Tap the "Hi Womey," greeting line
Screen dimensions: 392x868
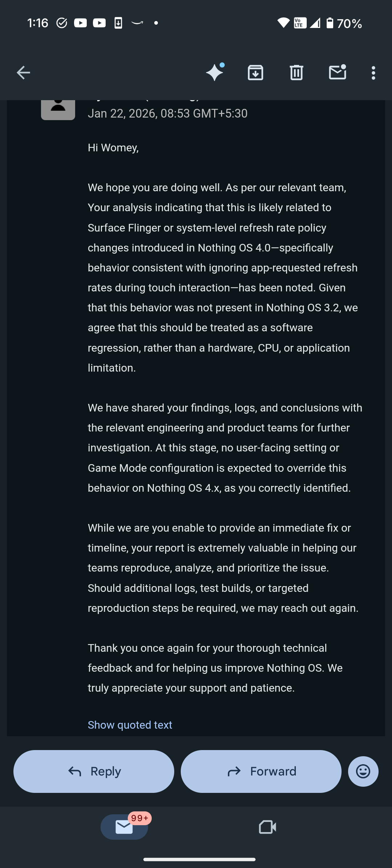coord(113,148)
